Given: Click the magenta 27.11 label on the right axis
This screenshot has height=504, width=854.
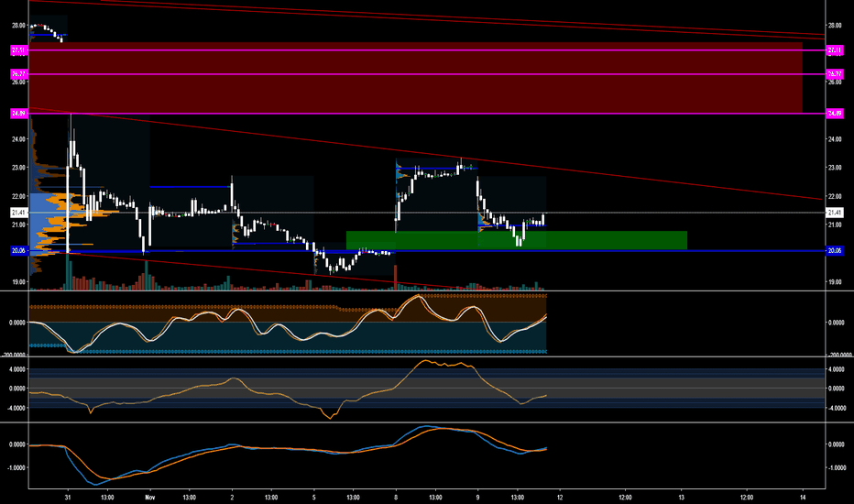Looking at the screenshot, I should 835,50.
